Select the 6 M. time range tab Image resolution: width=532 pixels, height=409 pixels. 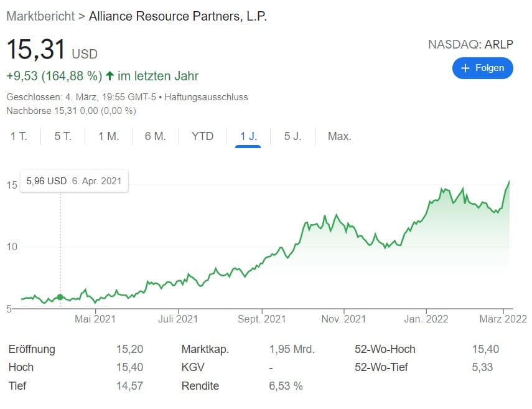tap(155, 136)
